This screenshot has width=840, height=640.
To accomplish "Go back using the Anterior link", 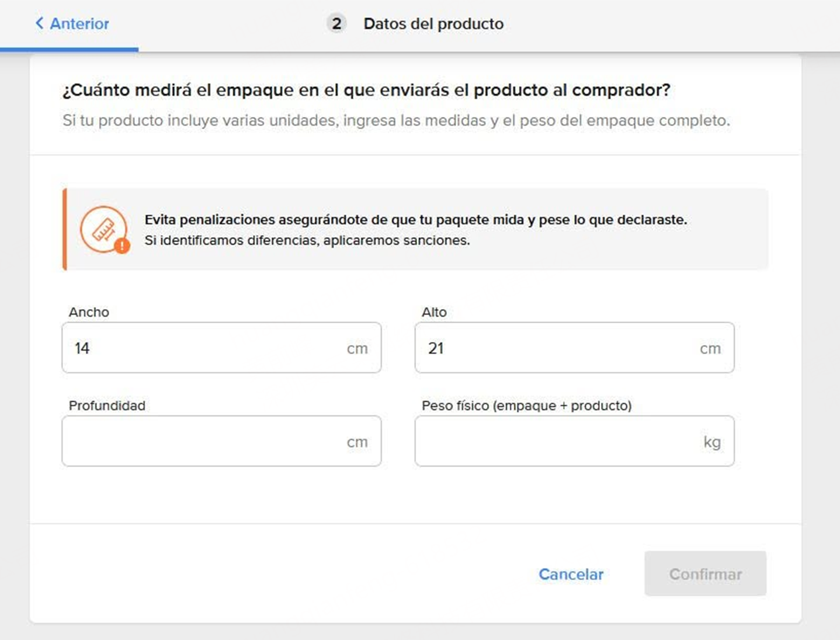I will point(72,23).
